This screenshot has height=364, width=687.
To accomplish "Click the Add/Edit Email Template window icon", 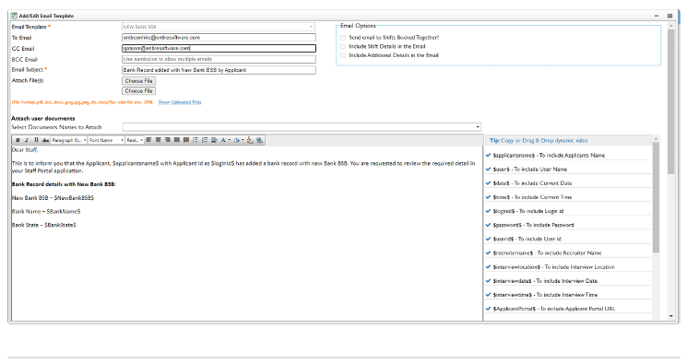I will coord(14,16).
